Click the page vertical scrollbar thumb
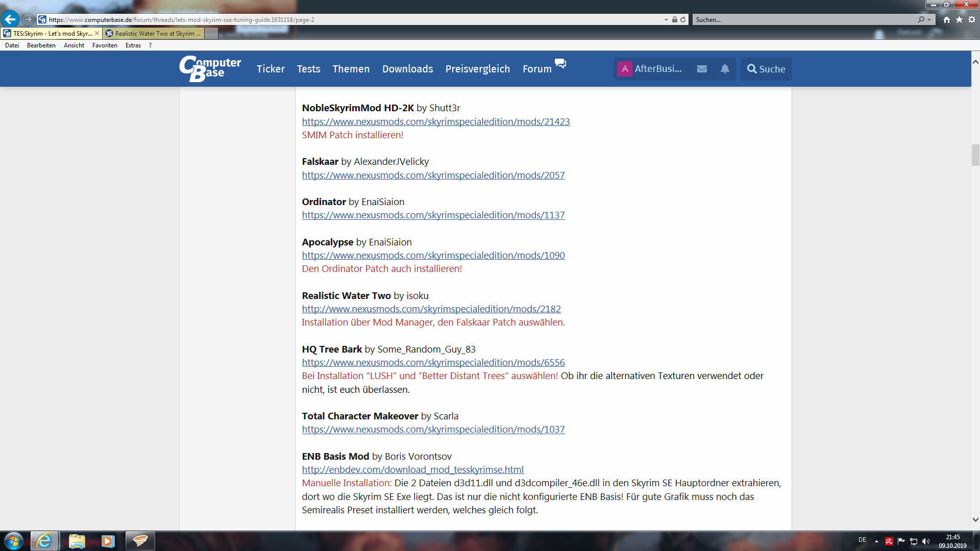The width and height of the screenshot is (980, 551). [x=975, y=155]
